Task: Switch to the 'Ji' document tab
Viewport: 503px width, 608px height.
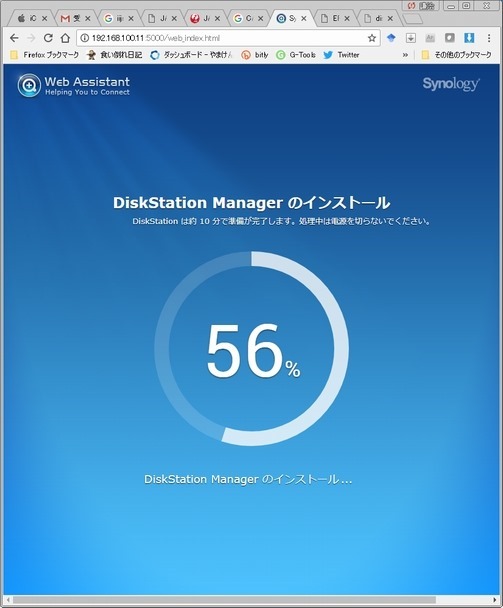Action: pos(162,18)
